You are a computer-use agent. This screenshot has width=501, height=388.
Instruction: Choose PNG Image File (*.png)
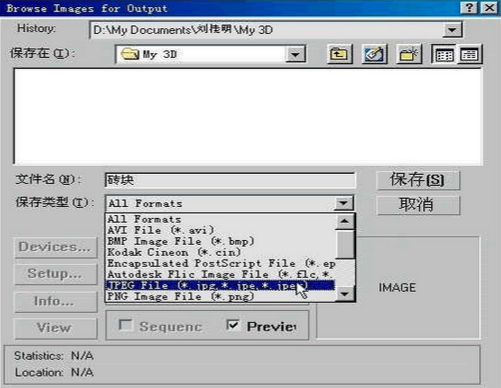[220, 296]
